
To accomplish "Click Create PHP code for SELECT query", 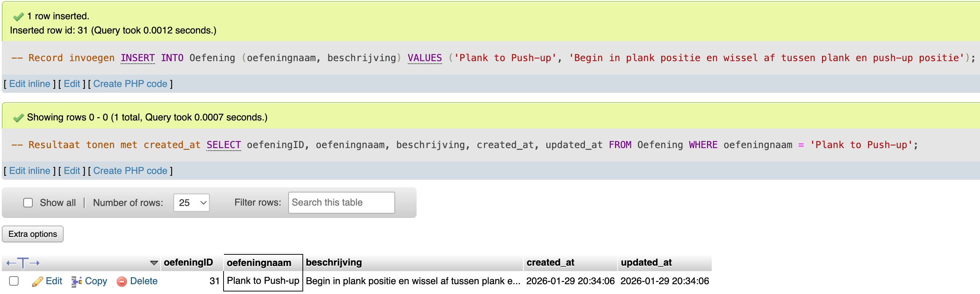I will (x=130, y=171).
